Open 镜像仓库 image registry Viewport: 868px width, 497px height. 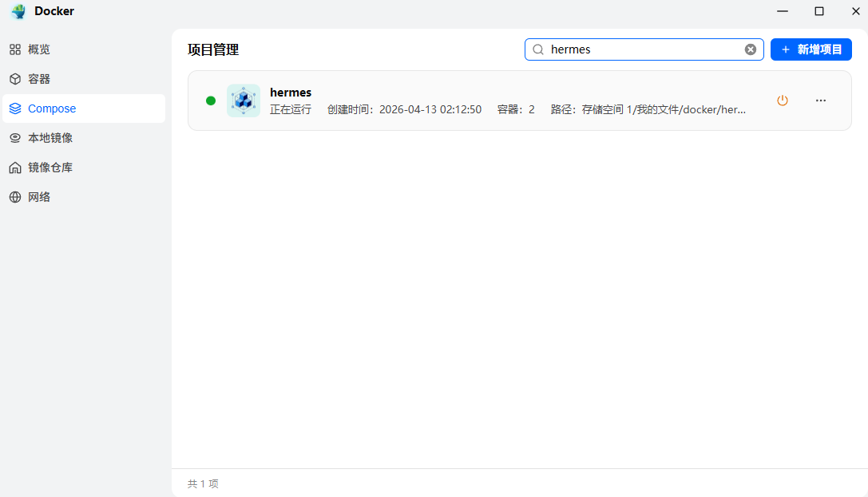click(84, 168)
